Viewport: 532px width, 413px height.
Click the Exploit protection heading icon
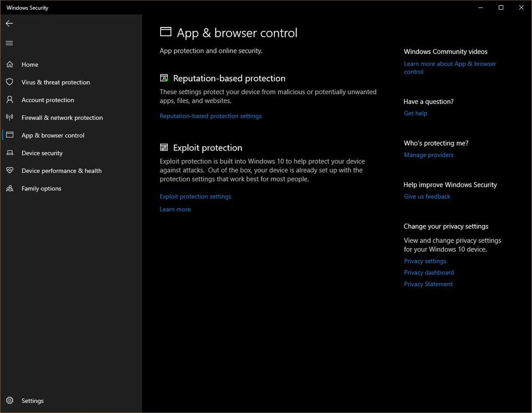[164, 147]
